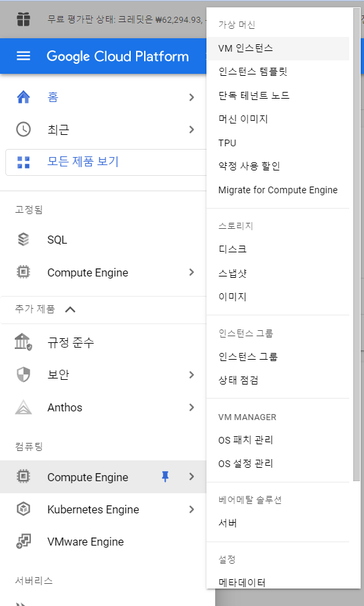Open 이미지 under 스토리지 section

click(278, 297)
